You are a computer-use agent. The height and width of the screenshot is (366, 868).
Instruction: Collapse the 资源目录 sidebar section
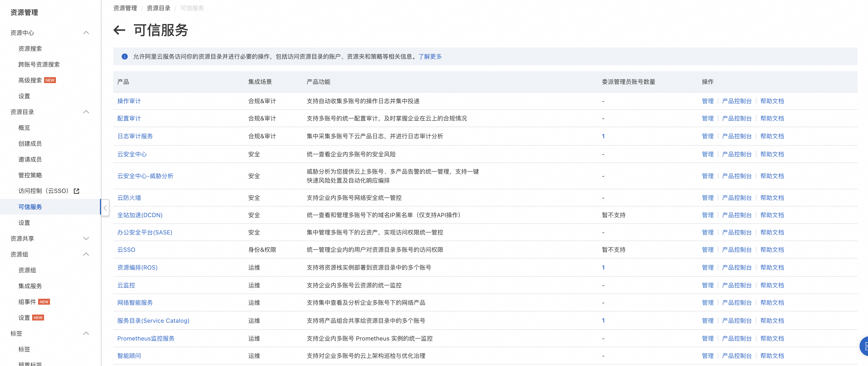86,112
